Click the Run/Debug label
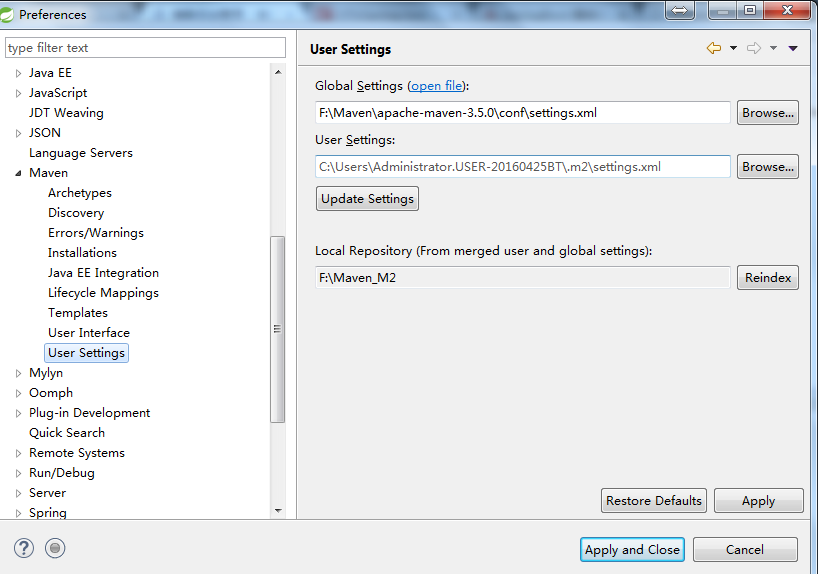This screenshot has width=818, height=574. click(x=62, y=473)
